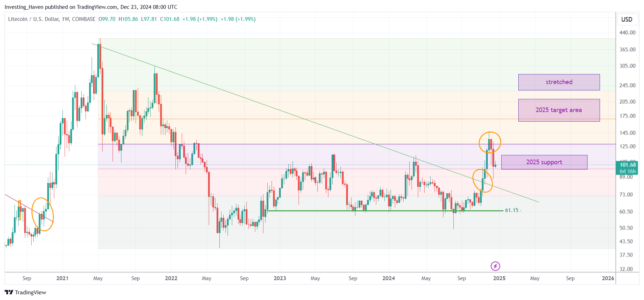The height and width of the screenshot is (300, 644).
Task: Click the L97.81 low value
Action: tap(149, 19)
